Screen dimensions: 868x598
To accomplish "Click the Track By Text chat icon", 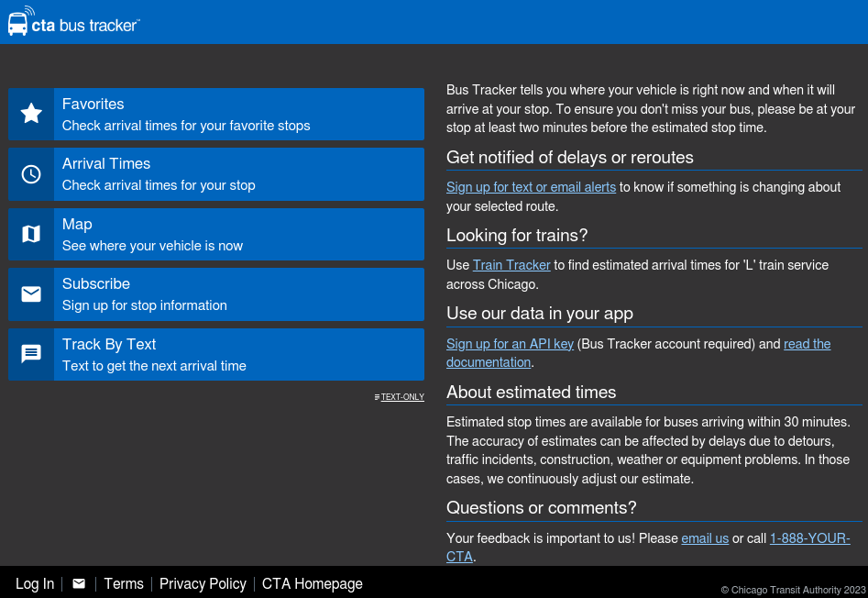I will [x=31, y=354].
